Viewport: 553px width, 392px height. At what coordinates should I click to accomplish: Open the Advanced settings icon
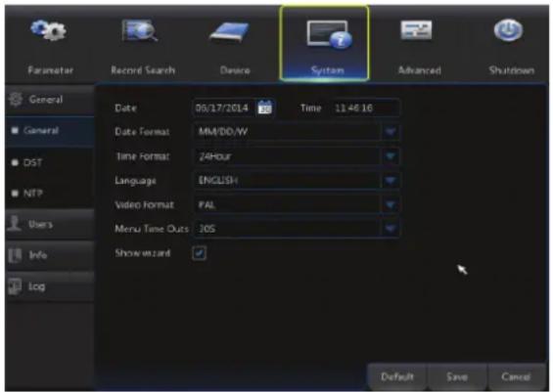(x=416, y=30)
